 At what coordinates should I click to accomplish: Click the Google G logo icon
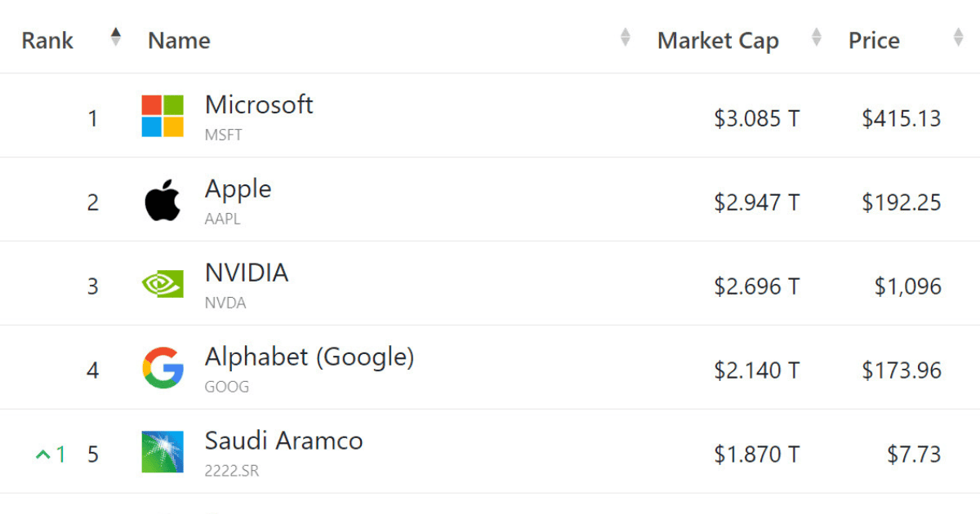(x=163, y=368)
